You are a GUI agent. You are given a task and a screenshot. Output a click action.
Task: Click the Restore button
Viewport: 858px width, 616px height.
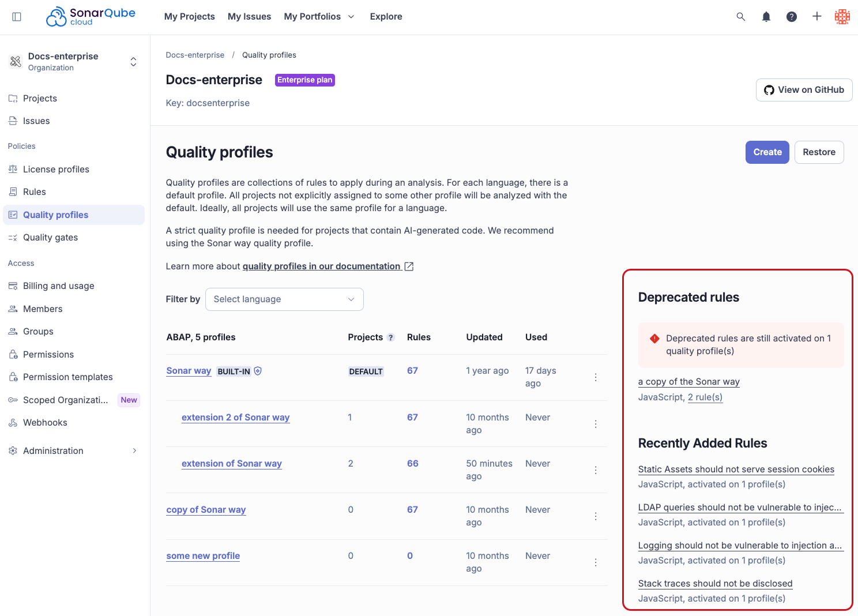(819, 152)
